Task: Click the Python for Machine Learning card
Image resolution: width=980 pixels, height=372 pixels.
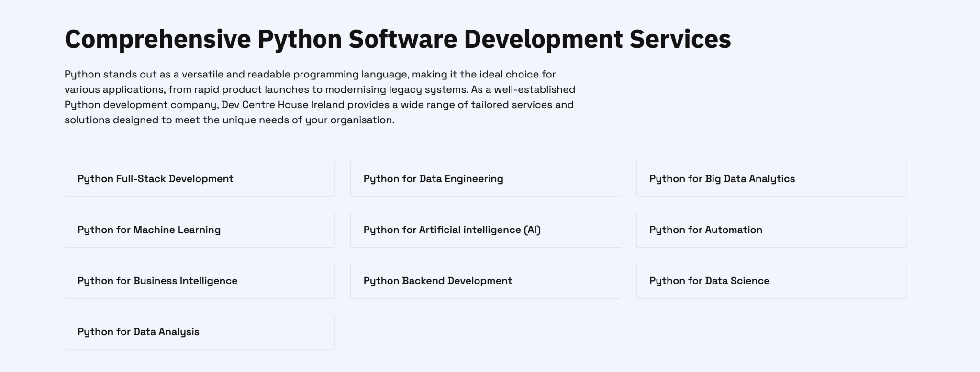Action: [x=200, y=230]
